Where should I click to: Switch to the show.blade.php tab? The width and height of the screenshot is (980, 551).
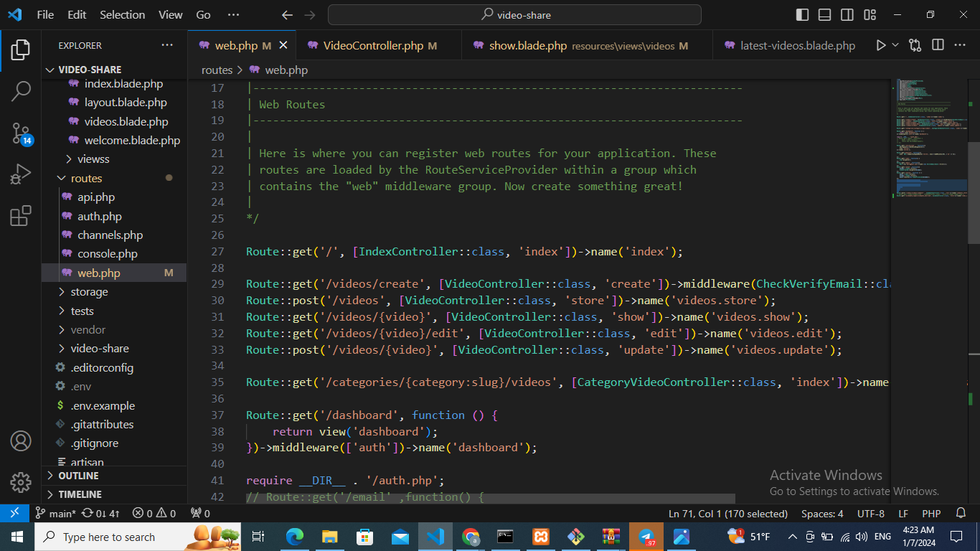click(587, 45)
